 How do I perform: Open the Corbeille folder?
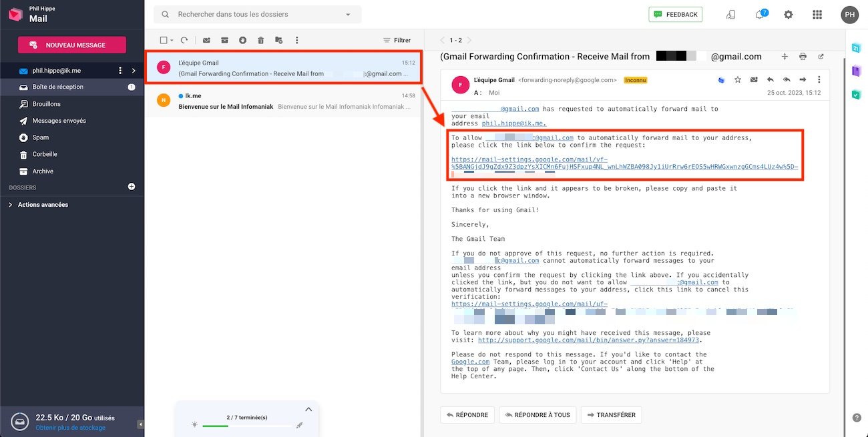[71, 154]
